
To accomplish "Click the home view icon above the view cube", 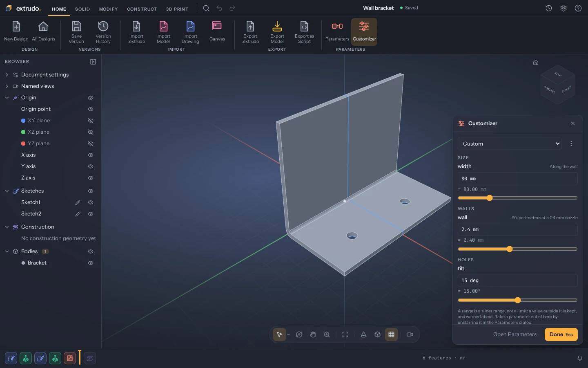I will [536, 63].
